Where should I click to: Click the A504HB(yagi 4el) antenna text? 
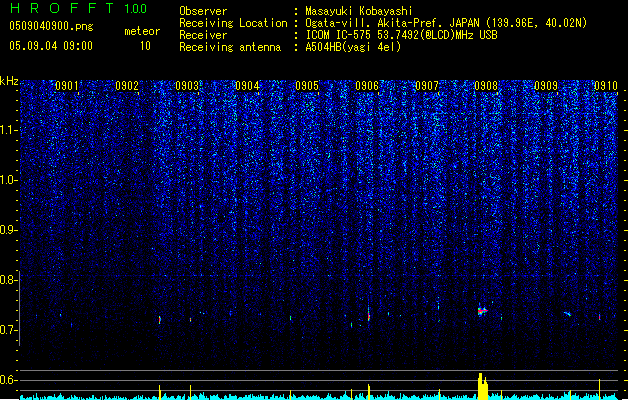(x=353, y=47)
